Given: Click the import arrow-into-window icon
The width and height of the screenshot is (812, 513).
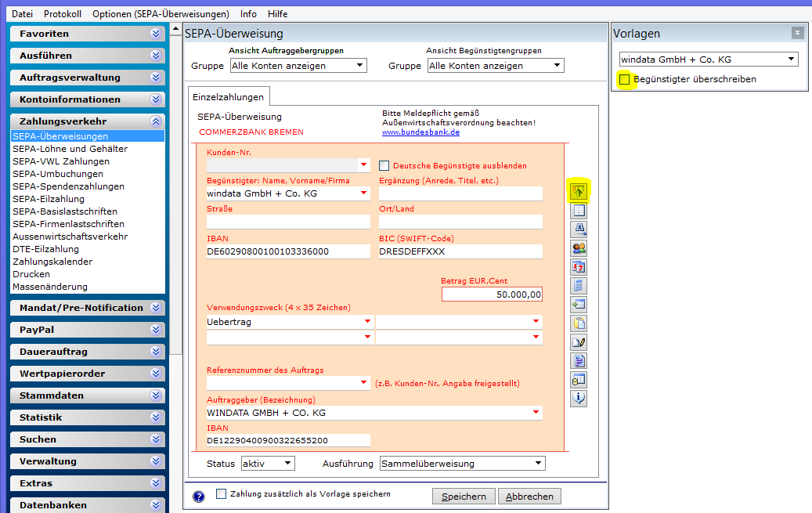Looking at the screenshot, I should [579, 304].
